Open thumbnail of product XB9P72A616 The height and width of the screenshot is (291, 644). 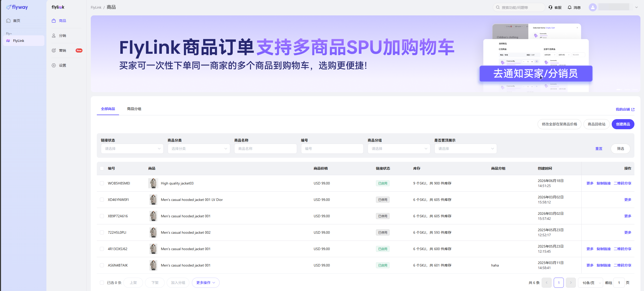pos(153,216)
